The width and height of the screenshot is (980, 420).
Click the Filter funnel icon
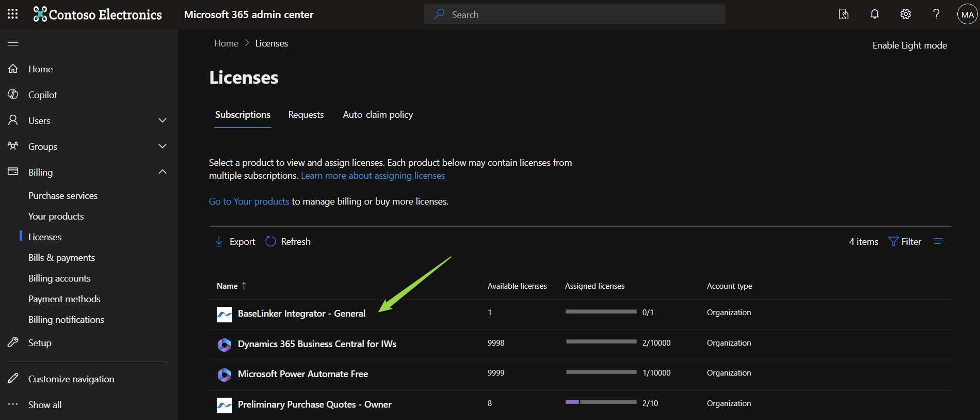(893, 241)
